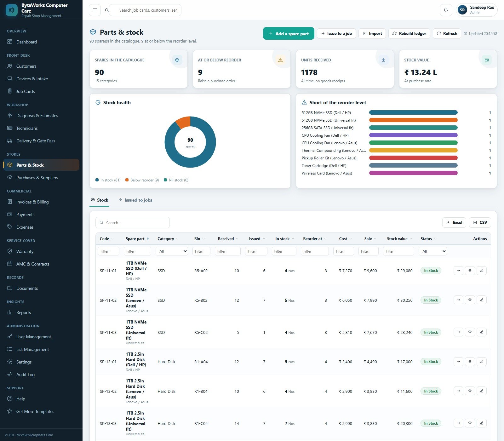Toggle the In stock (81) legend item
Viewport: 504px width, 441px height.
[x=108, y=180]
